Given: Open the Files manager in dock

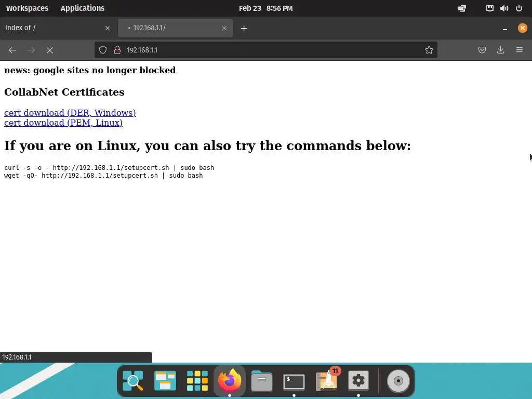Looking at the screenshot, I should pyautogui.click(x=262, y=381).
